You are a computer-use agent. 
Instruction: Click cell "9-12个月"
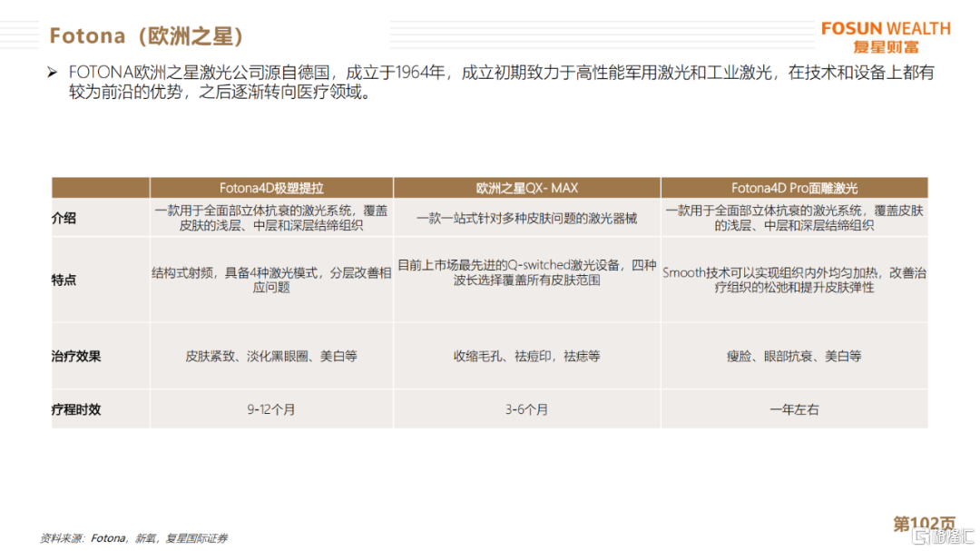[x=271, y=409]
